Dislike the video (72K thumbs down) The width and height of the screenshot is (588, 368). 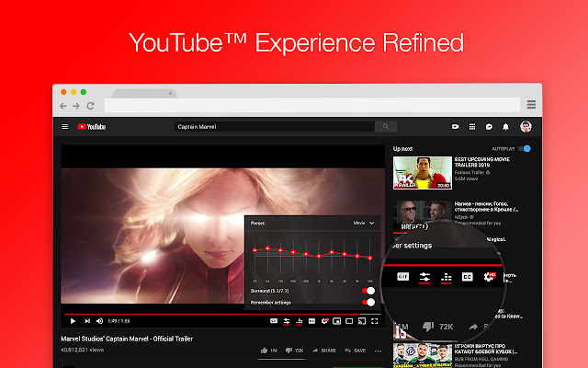294,351
